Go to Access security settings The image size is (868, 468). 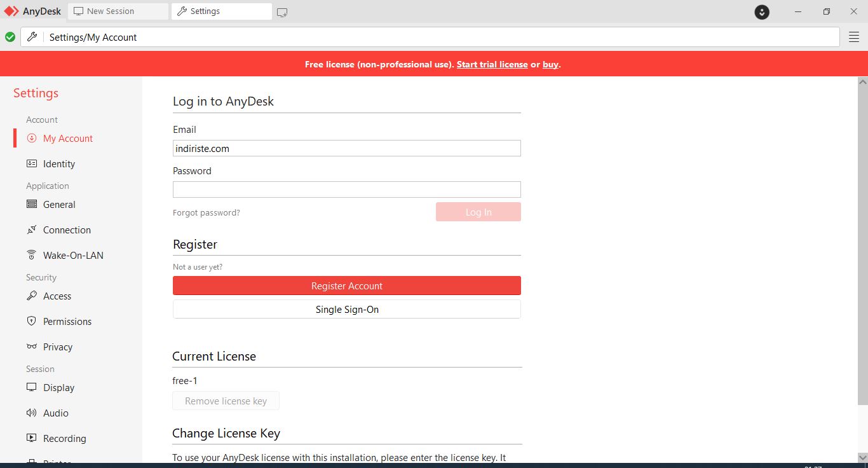click(x=57, y=296)
